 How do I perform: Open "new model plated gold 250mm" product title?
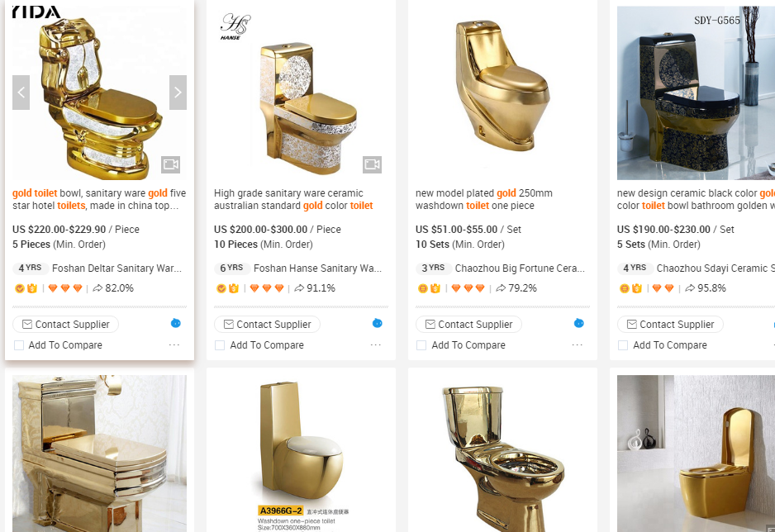click(484, 199)
